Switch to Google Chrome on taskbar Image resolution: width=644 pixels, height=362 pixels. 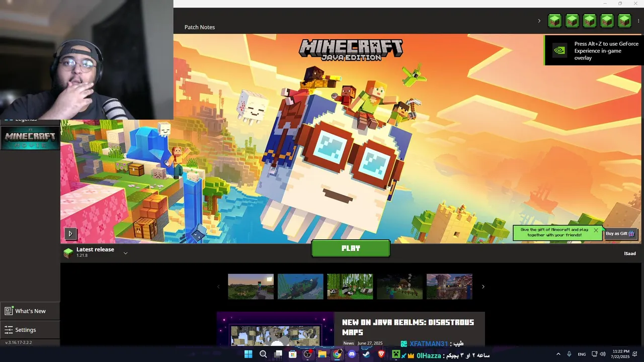pyautogui.click(x=337, y=354)
